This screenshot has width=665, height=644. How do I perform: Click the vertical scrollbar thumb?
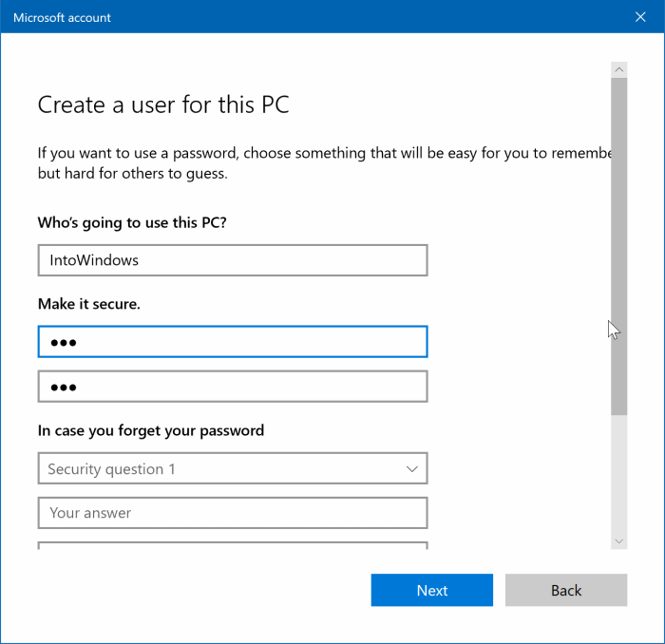coord(618,246)
